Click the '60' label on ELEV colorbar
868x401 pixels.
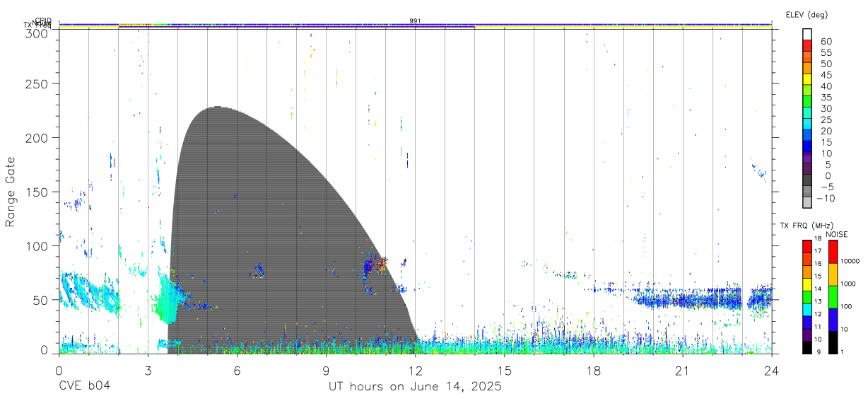coord(826,41)
